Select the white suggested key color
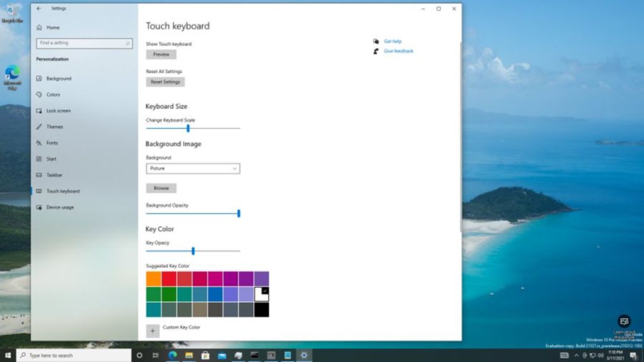Image resolution: width=644 pixels, height=362 pixels. (x=261, y=294)
